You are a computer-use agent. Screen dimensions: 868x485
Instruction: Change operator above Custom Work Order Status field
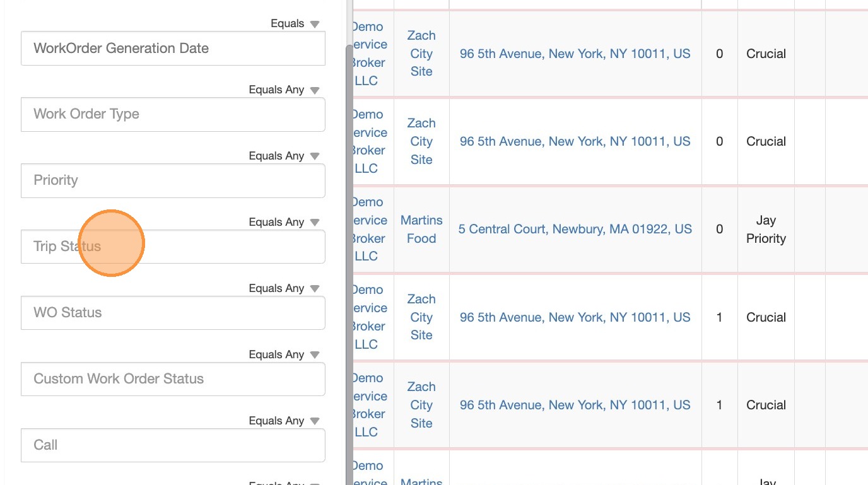(x=284, y=354)
